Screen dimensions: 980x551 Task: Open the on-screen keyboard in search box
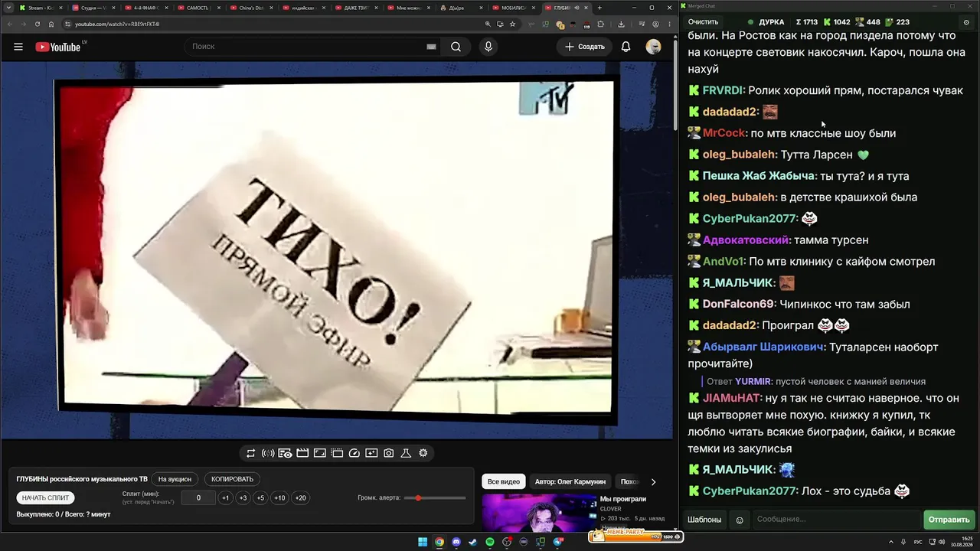pos(431,47)
